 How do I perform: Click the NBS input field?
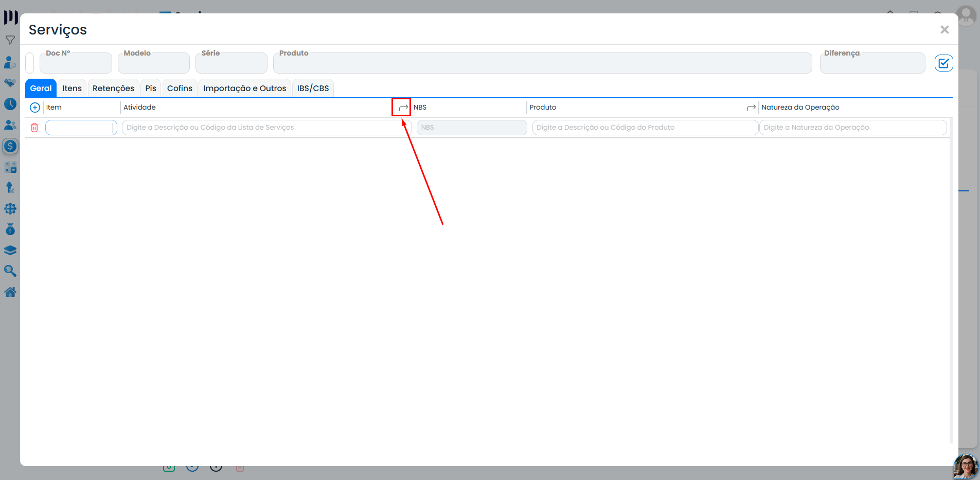tap(472, 128)
